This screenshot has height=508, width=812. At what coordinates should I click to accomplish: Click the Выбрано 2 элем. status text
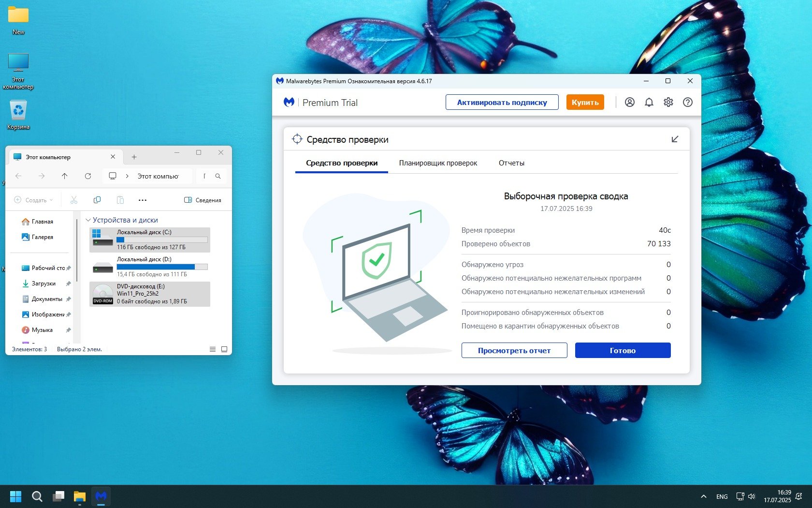pos(79,349)
